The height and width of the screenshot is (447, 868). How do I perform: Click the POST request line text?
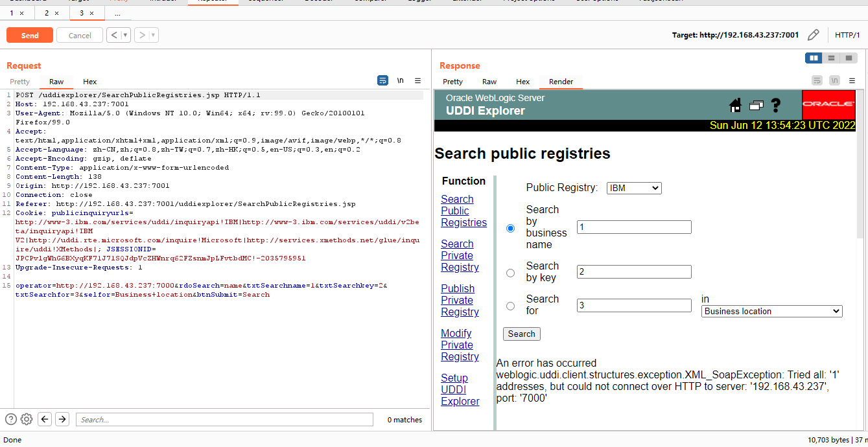138,95
